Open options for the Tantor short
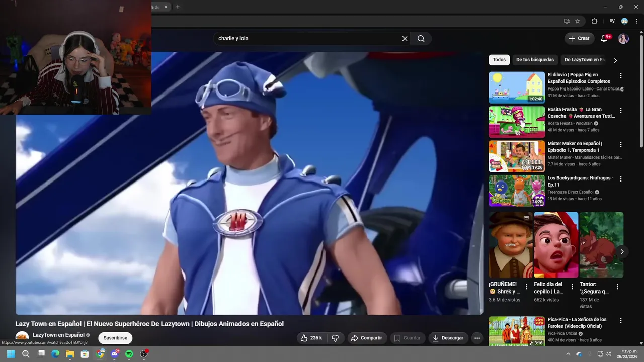The height and width of the screenshot is (362, 644). tap(617, 287)
